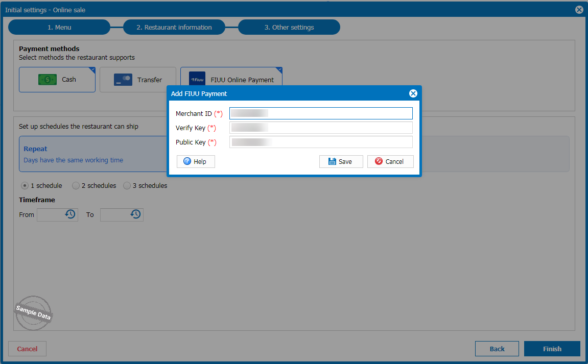Open the From time picker
This screenshot has width=588, height=364.
[70, 214]
